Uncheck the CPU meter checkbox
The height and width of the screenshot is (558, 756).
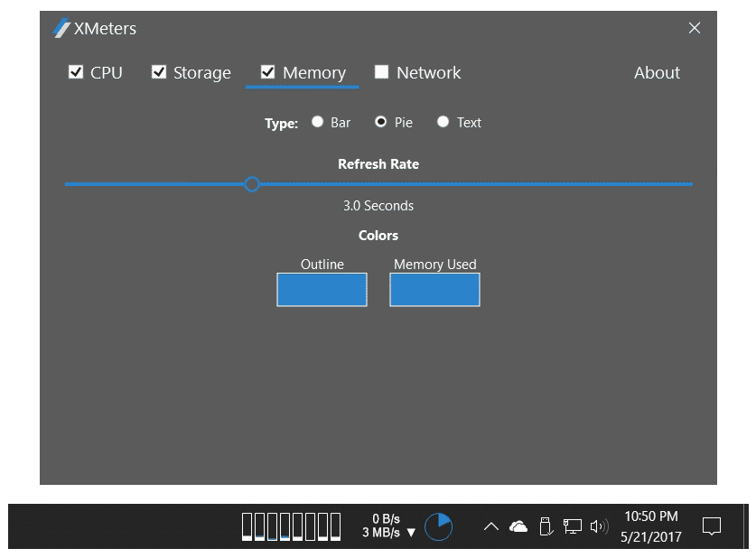point(77,72)
